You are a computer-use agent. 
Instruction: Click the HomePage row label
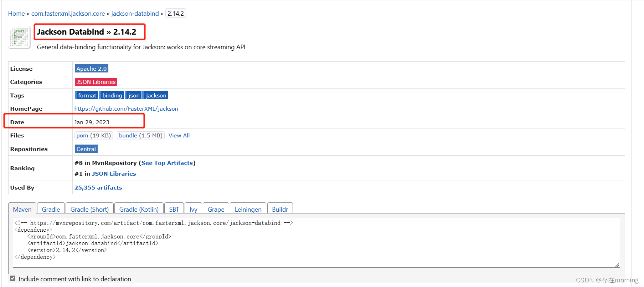tap(26, 109)
